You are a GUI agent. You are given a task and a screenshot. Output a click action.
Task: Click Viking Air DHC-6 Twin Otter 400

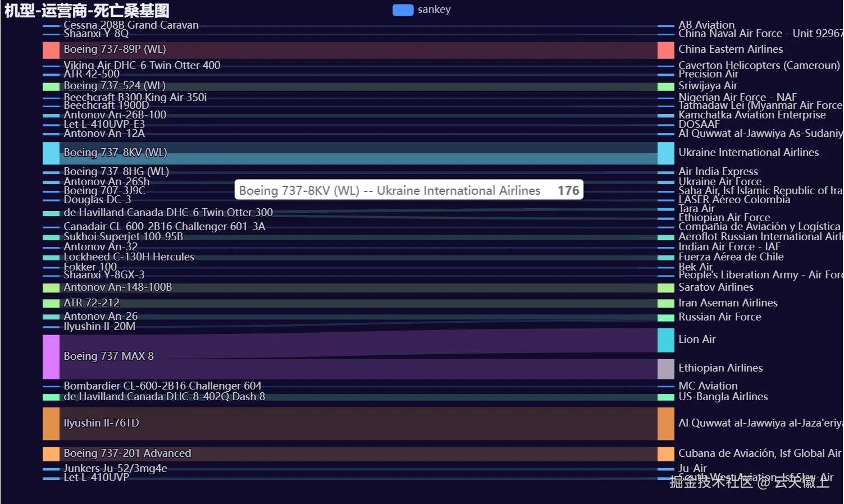coord(142,66)
